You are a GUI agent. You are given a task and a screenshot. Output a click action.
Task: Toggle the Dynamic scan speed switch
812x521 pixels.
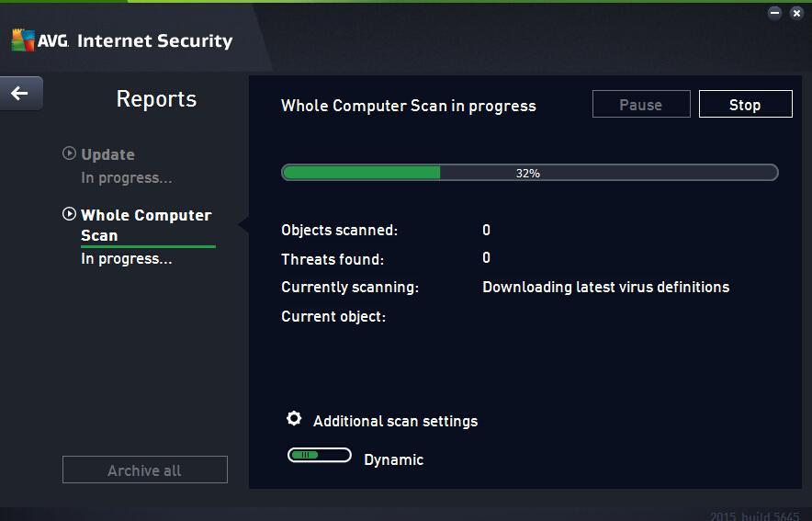click(320, 455)
